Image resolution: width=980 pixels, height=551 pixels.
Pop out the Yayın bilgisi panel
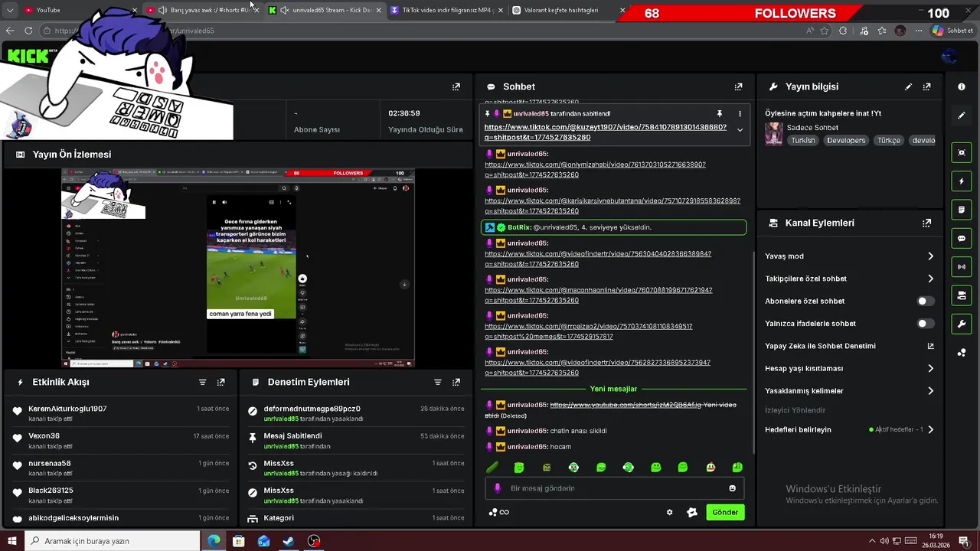pos(926,86)
